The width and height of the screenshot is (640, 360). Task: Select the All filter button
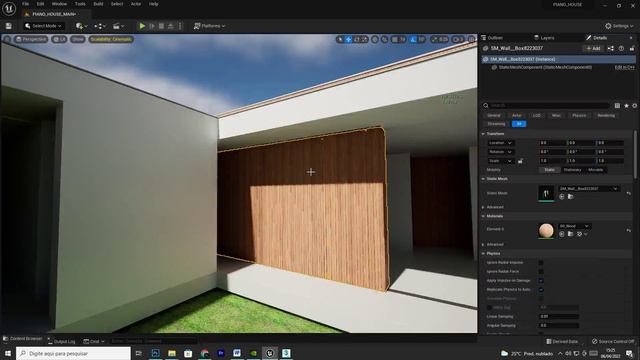pyautogui.click(x=519, y=124)
